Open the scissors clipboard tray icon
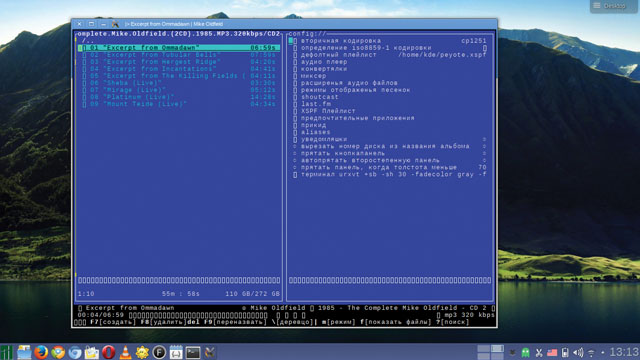The height and width of the screenshot is (360, 640). click(x=539, y=352)
